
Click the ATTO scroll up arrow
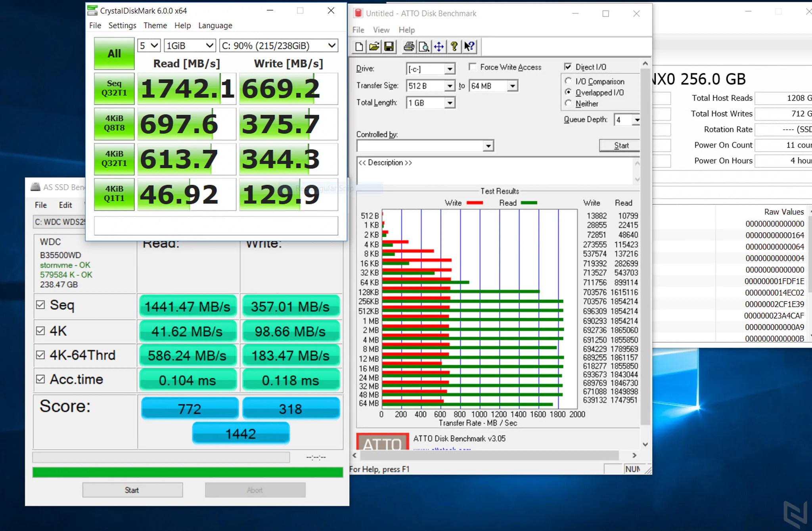tap(645, 63)
